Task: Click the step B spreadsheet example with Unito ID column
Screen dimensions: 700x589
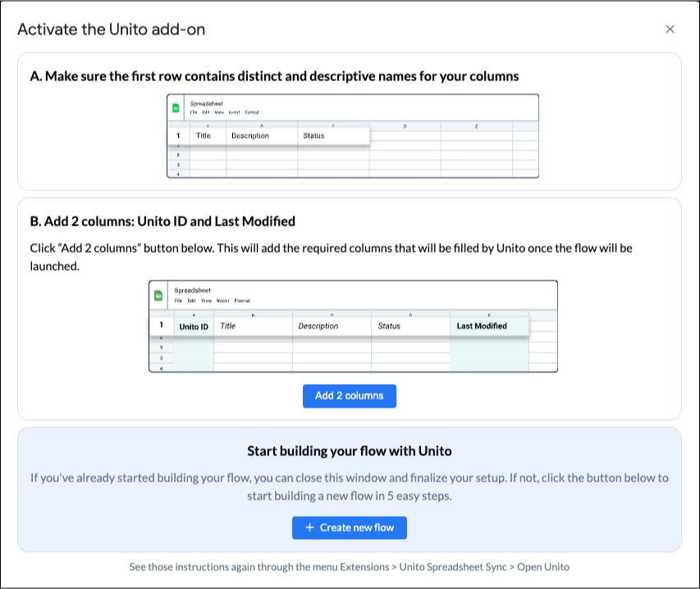Action: 353,326
